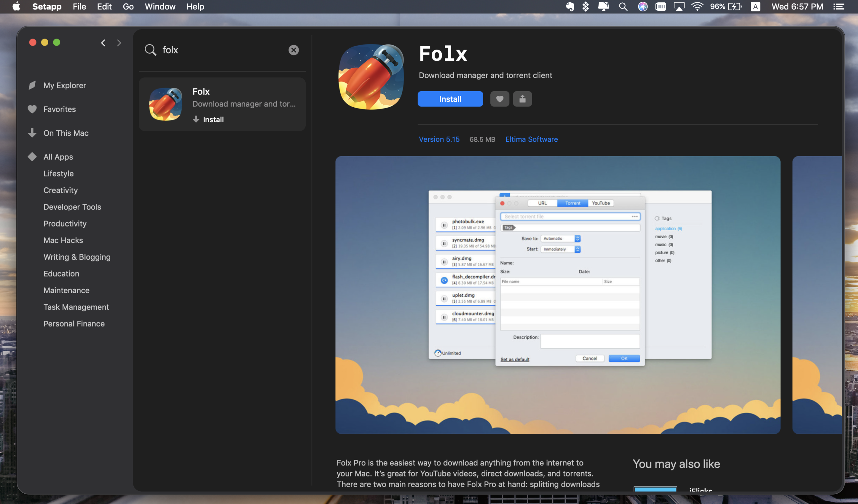The image size is (858, 504).
Task: Open Version 5.15 release notes link
Action: [439, 139]
